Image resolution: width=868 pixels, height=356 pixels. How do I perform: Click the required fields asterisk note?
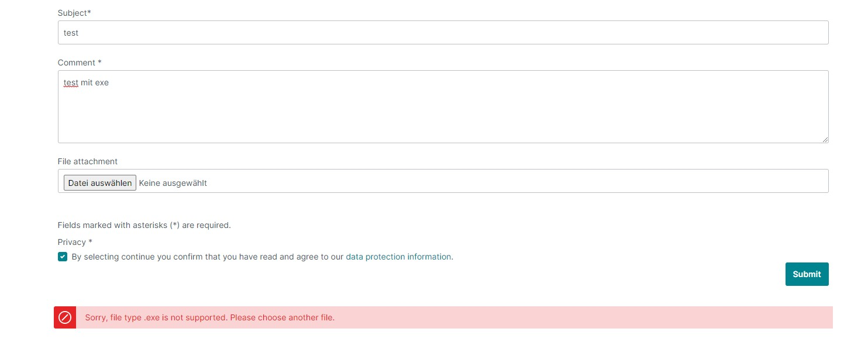click(144, 225)
